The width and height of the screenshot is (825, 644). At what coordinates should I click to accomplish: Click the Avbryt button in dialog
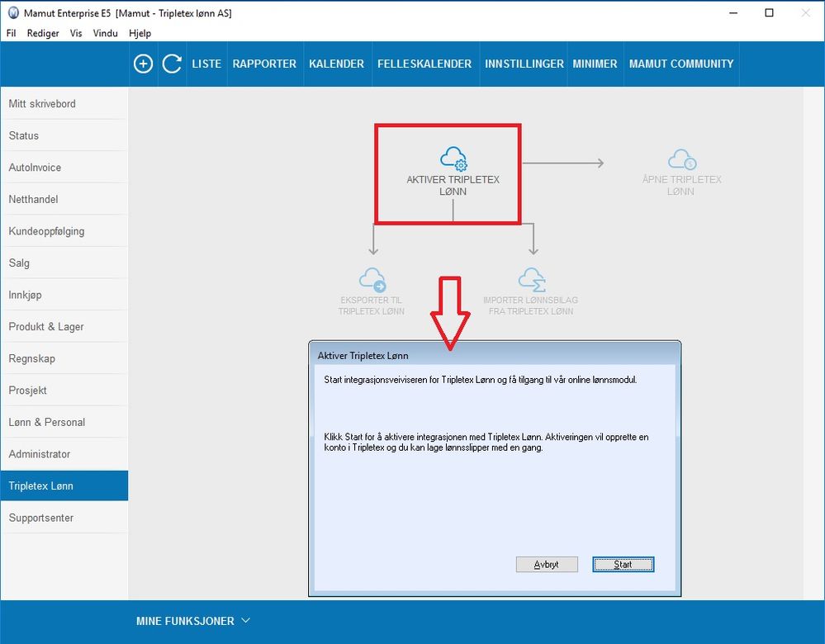pos(547,564)
